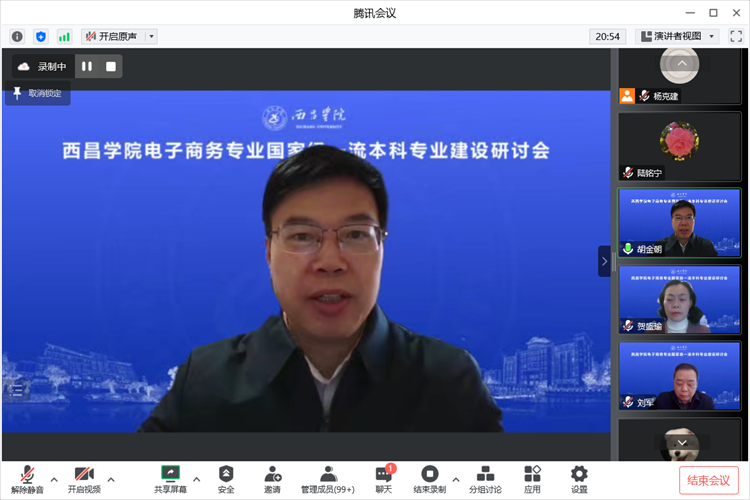The image size is (750, 500).
Task: Click the 腾讯会议 window title
Action: point(375,13)
